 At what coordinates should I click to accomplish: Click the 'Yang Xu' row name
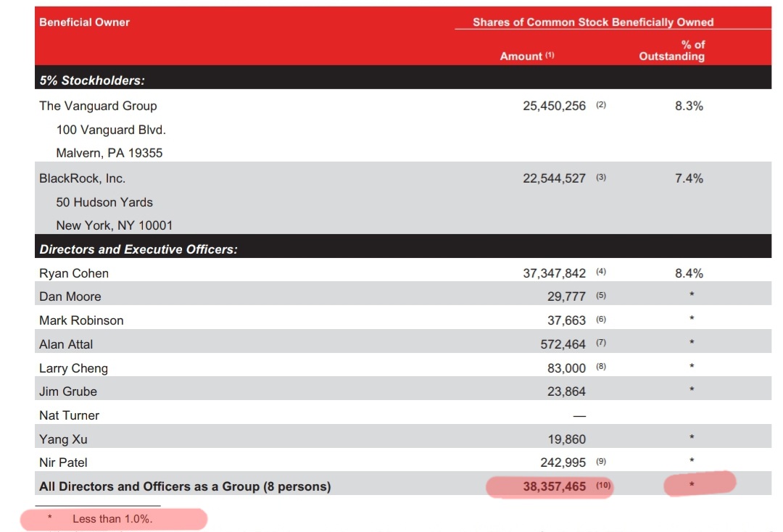[63, 439]
